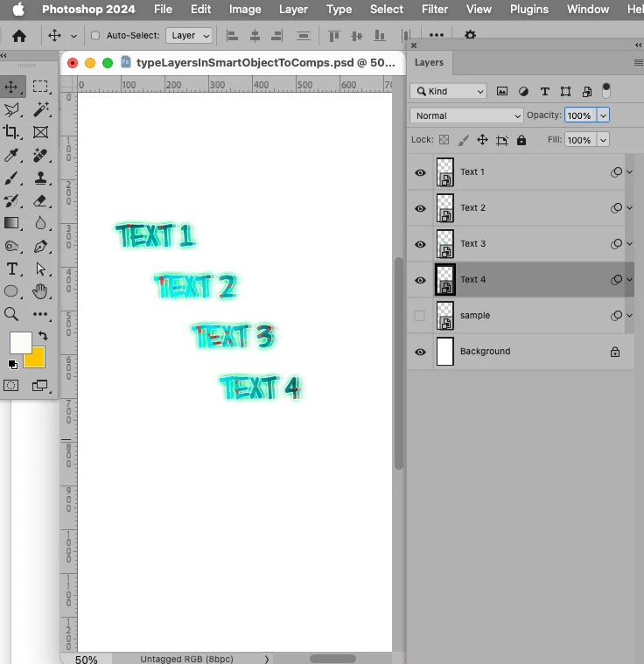
Task: Edit the Opacity value field
Action: click(x=580, y=115)
